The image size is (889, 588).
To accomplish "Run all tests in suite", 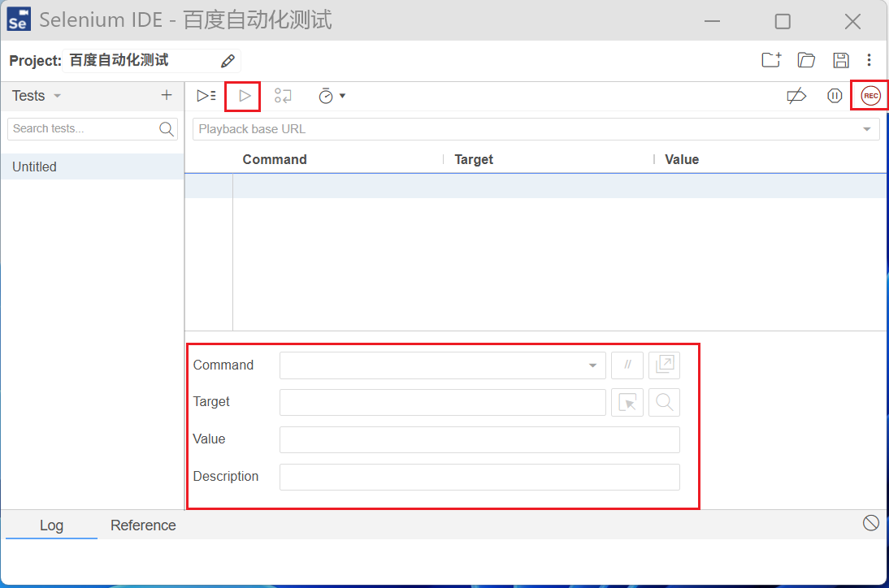I will (x=206, y=96).
